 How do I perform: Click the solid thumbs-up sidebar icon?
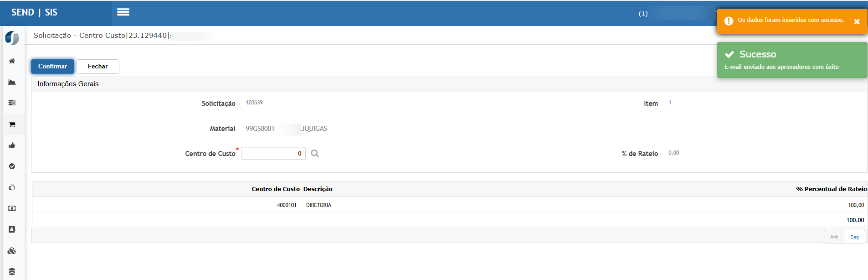12,145
